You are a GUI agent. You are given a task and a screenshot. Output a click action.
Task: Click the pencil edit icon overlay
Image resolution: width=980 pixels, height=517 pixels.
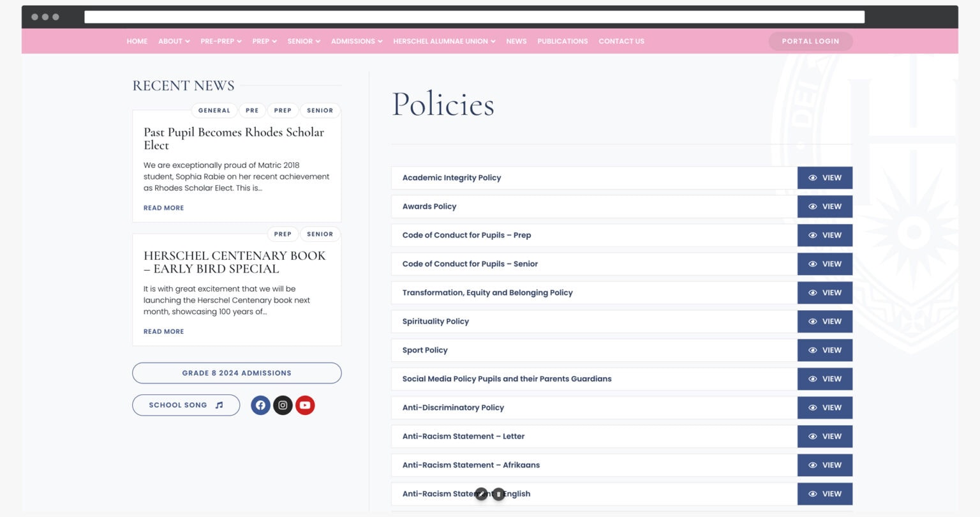click(x=481, y=494)
